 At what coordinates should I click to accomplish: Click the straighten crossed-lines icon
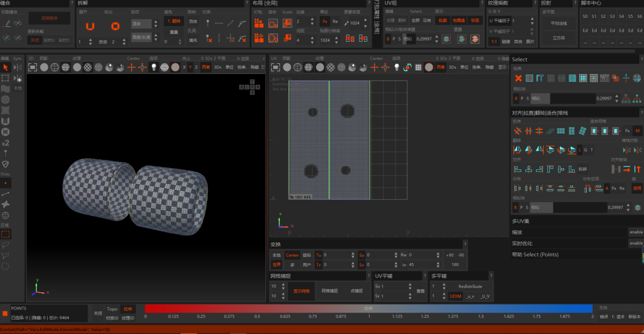click(518, 131)
